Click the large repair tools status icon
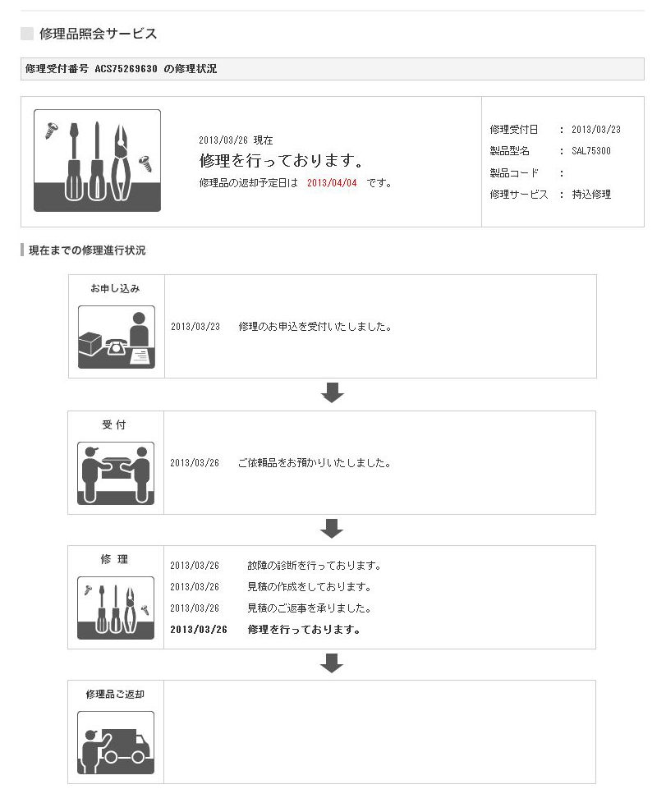 coord(97,160)
